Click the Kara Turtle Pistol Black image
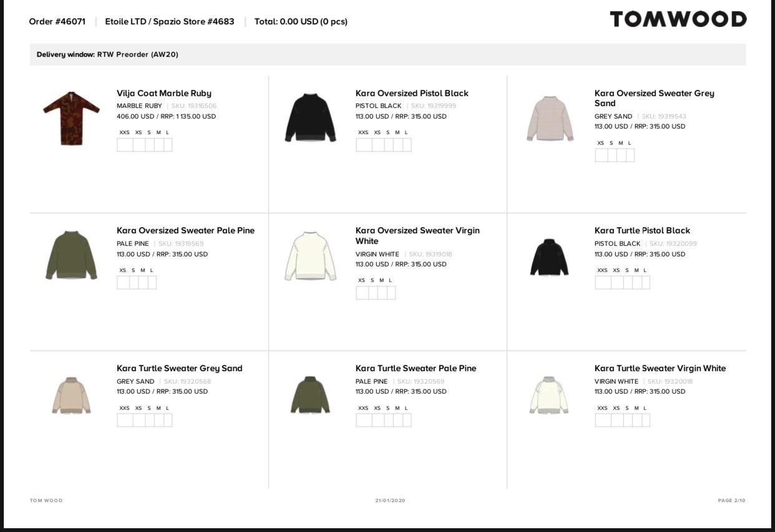 tap(549, 257)
